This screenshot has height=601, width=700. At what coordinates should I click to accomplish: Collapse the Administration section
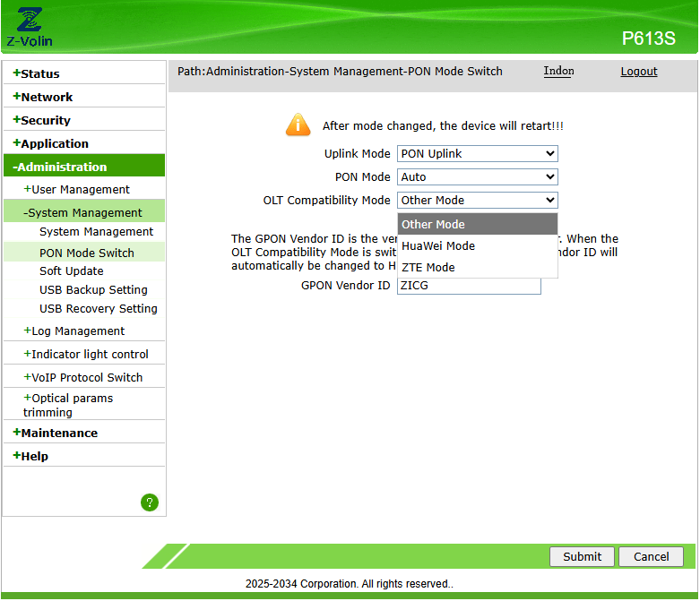(84, 167)
